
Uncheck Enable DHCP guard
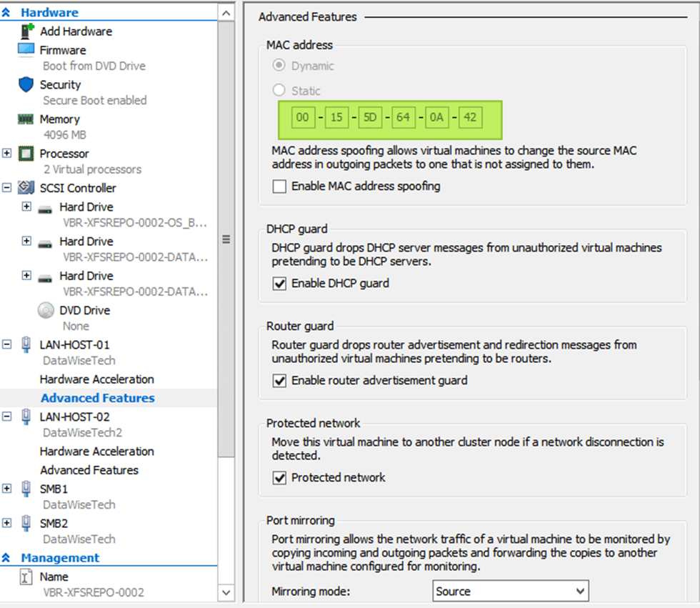(x=279, y=284)
